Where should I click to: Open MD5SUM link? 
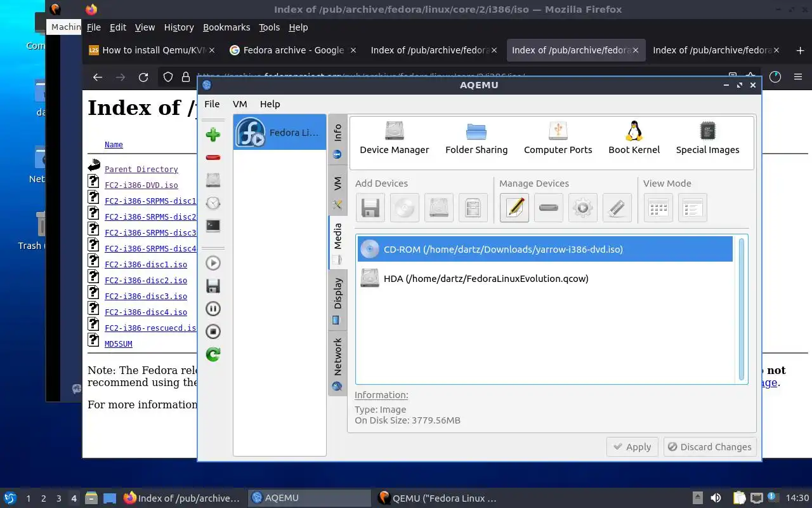(119, 344)
